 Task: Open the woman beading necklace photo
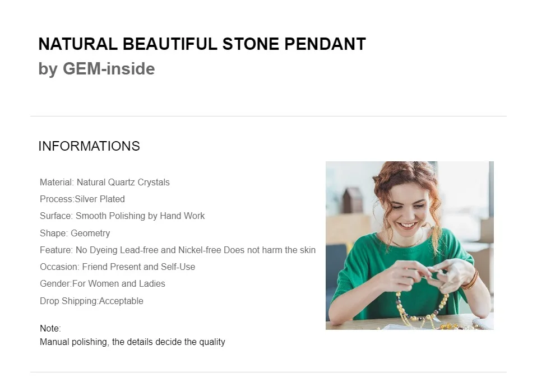click(410, 245)
